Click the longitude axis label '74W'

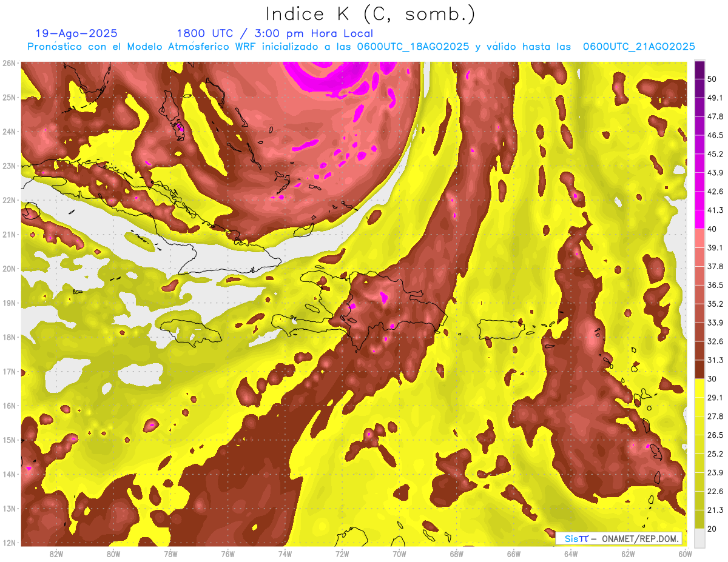coord(285,554)
